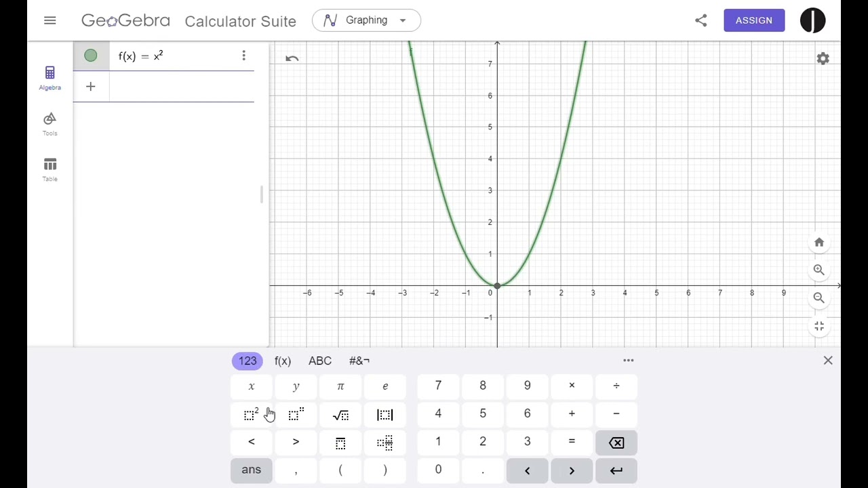The image size is (868, 488).
Task: Tap the less-than key
Action: (x=252, y=442)
